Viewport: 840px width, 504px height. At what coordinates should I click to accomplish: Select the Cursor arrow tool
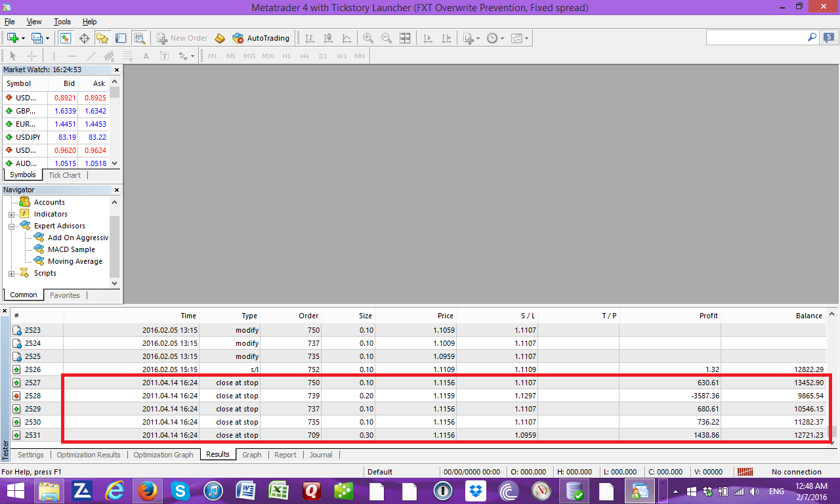tap(13, 56)
